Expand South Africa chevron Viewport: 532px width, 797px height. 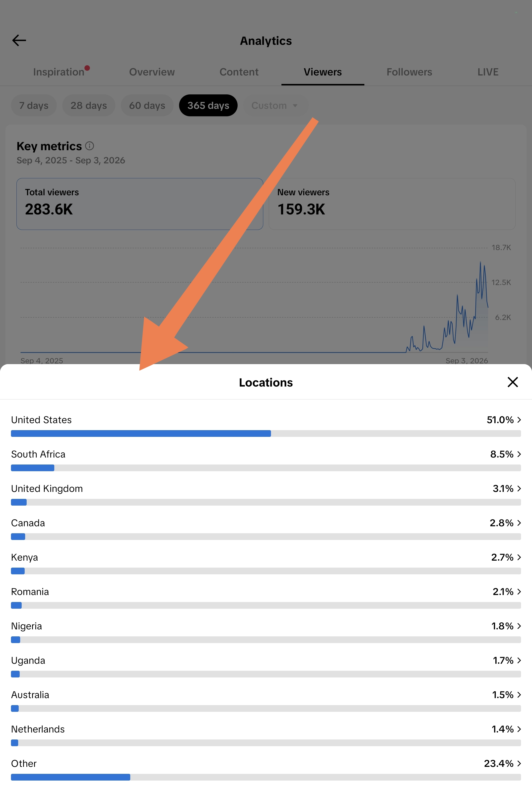click(519, 454)
